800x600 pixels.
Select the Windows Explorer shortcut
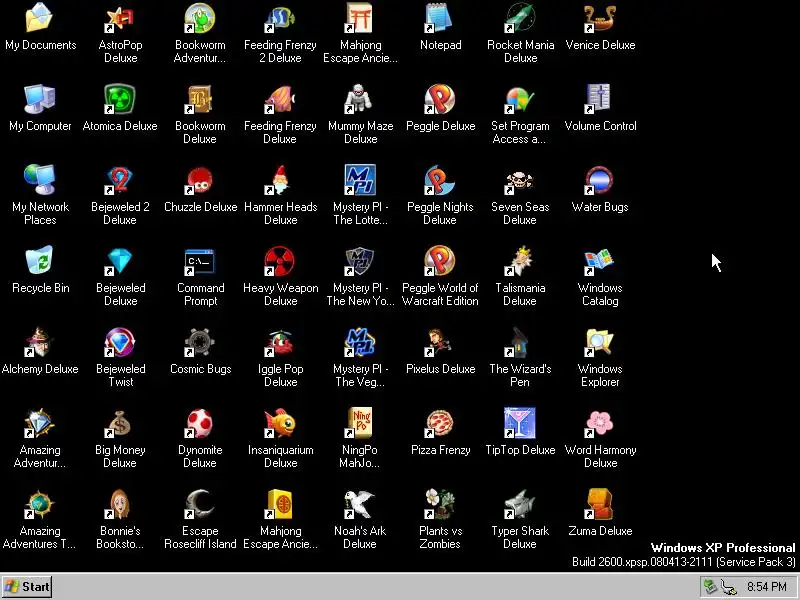(601, 342)
